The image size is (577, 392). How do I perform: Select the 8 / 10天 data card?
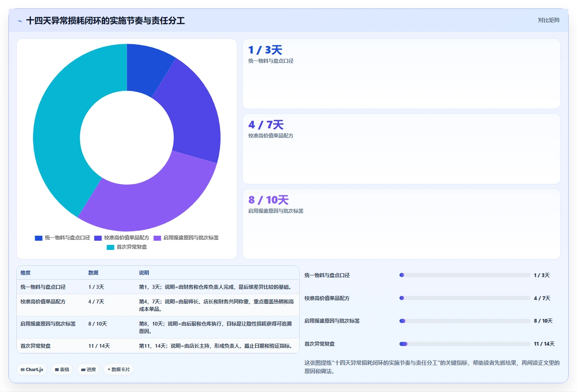tap(401, 224)
